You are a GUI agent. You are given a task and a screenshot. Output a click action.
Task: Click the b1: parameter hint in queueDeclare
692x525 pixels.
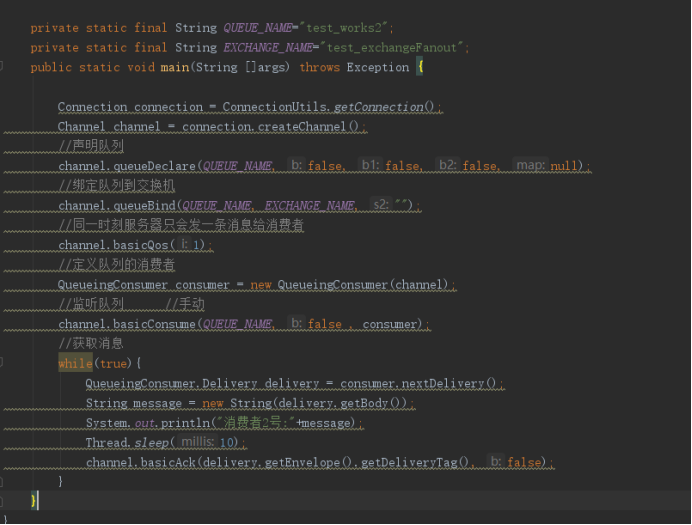click(370, 165)
